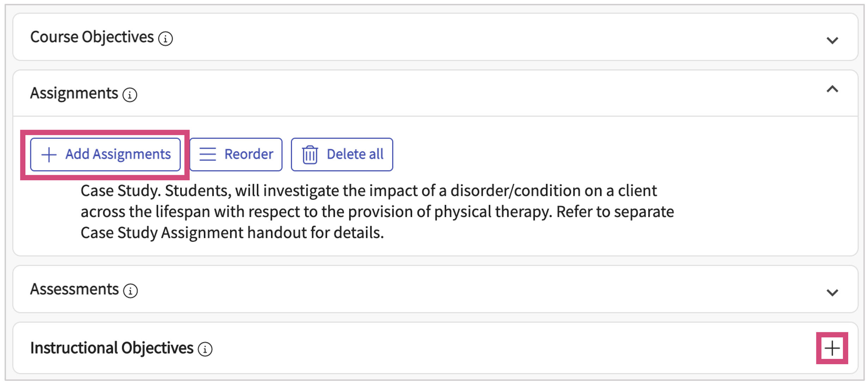
Task: Click the plus icon on Instructional Objectives
Action: pos(832,348)
